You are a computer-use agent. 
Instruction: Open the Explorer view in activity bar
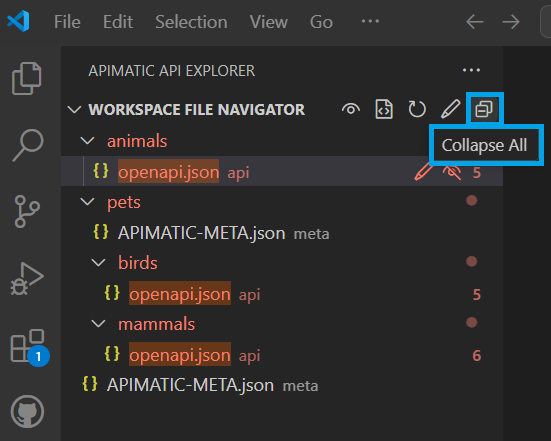click(x=27, y=78)
